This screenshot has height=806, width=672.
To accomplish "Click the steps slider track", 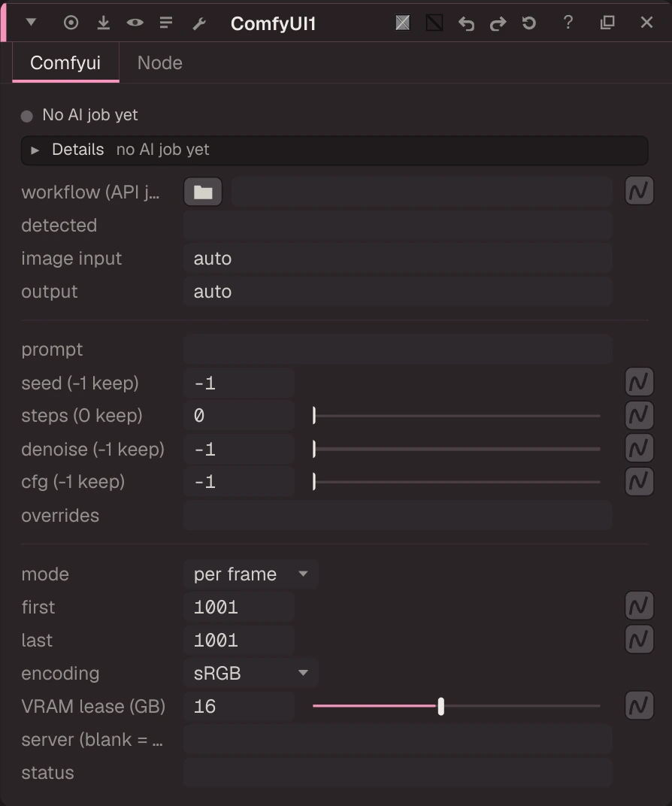I will pyautogui.click(x=457, y=416).
